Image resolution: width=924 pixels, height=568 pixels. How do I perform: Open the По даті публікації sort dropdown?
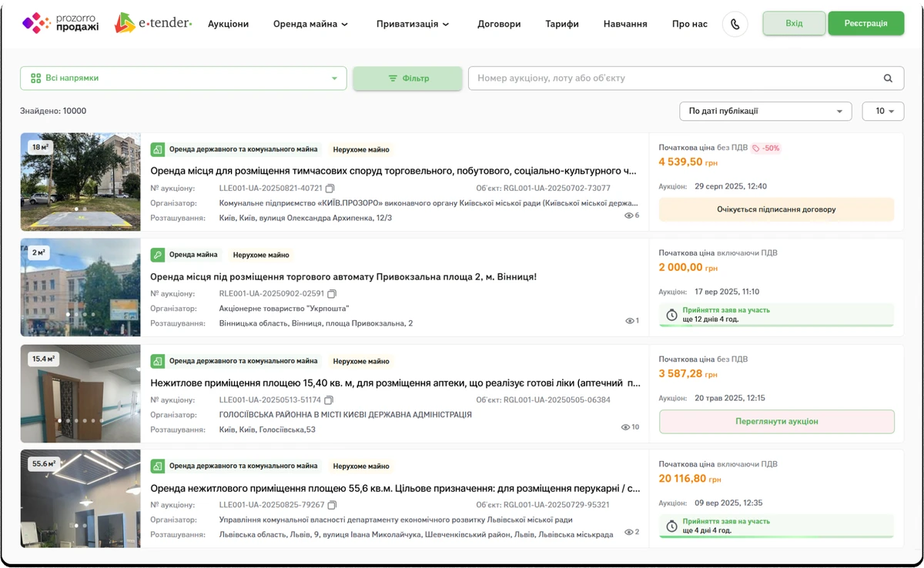point(765,112)
